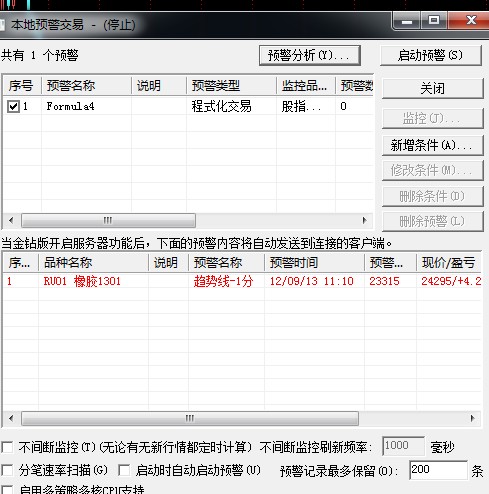Sort top table by 预警名称 column

(86, 86)
